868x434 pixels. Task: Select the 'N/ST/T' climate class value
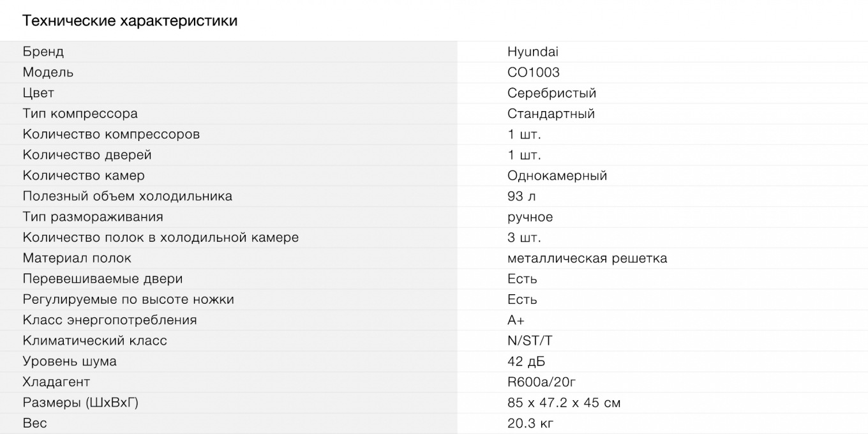530,341
